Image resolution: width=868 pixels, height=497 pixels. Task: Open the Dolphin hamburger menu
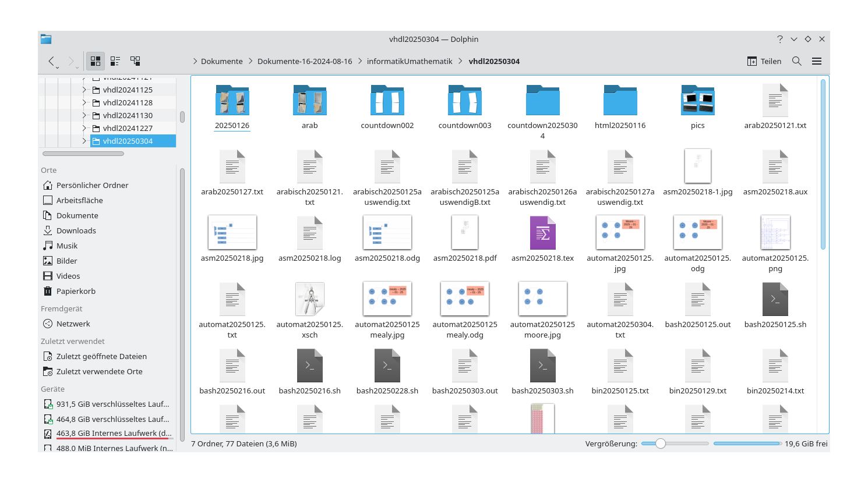point(817,61)
